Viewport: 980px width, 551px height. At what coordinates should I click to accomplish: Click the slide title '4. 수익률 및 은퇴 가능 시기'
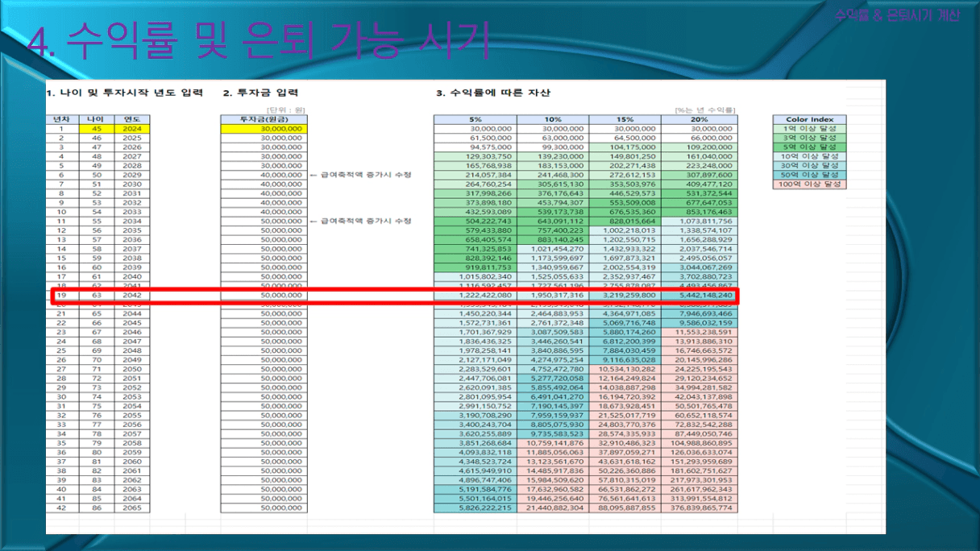(x=259, y=42)
